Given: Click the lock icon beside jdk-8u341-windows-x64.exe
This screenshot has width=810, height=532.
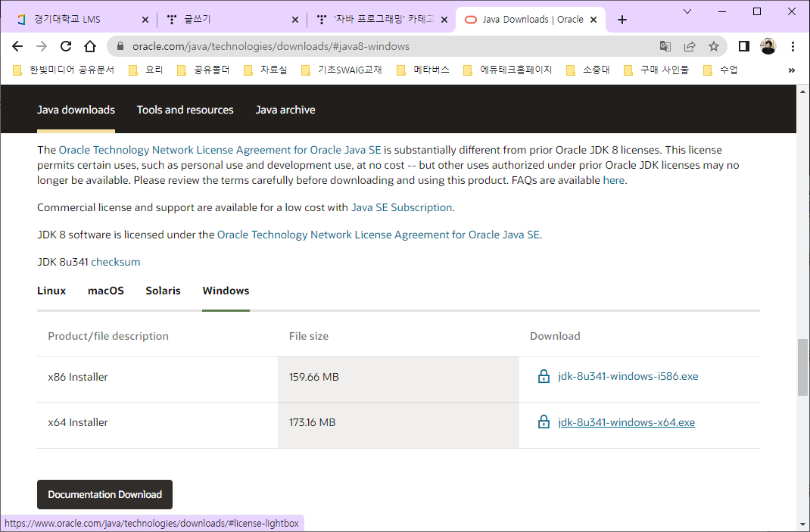Looking at the screenshot, I should 544,422.
